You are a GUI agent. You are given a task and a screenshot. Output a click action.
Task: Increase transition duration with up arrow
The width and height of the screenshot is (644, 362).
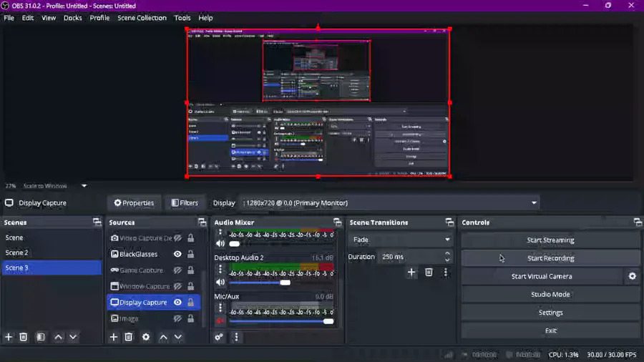tap(447, 253)
